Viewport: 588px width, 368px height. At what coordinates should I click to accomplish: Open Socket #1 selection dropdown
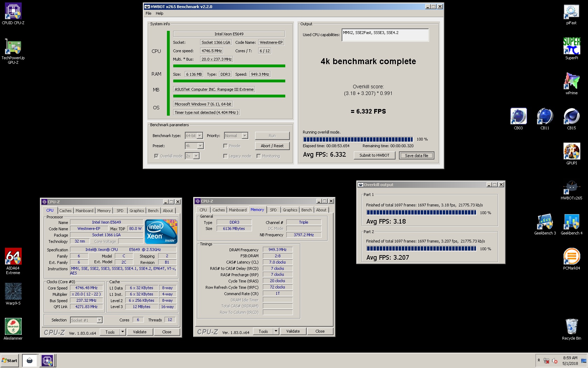[86, 320]
